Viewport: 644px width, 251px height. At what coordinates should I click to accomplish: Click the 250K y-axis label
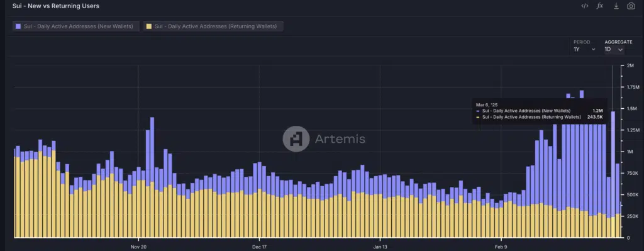click(632, 216)
